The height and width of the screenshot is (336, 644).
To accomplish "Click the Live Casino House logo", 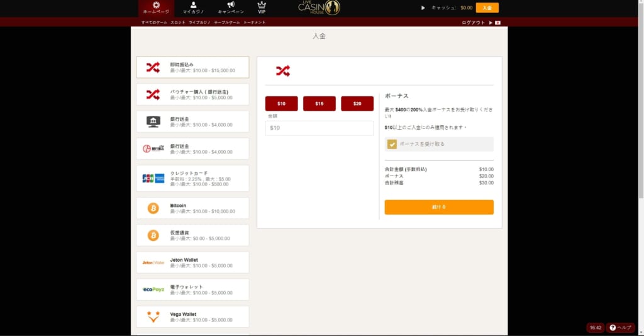I will [x=319, y=8].
